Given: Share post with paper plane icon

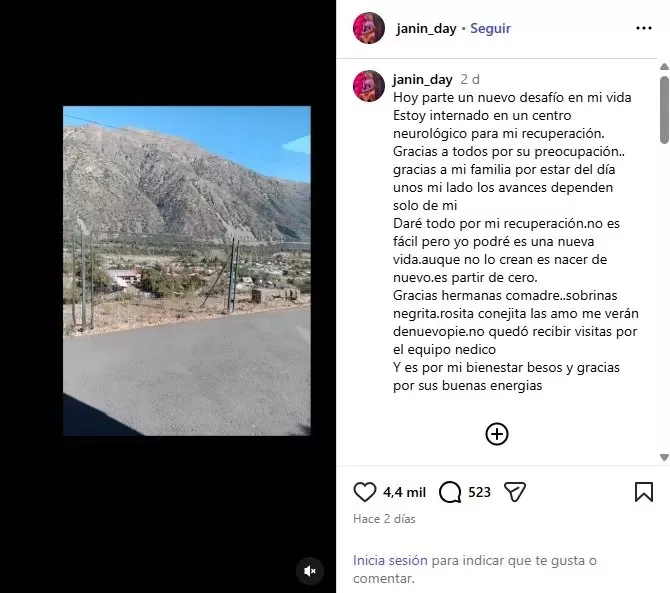Looking at the screenshot, I should coord(514,492).
